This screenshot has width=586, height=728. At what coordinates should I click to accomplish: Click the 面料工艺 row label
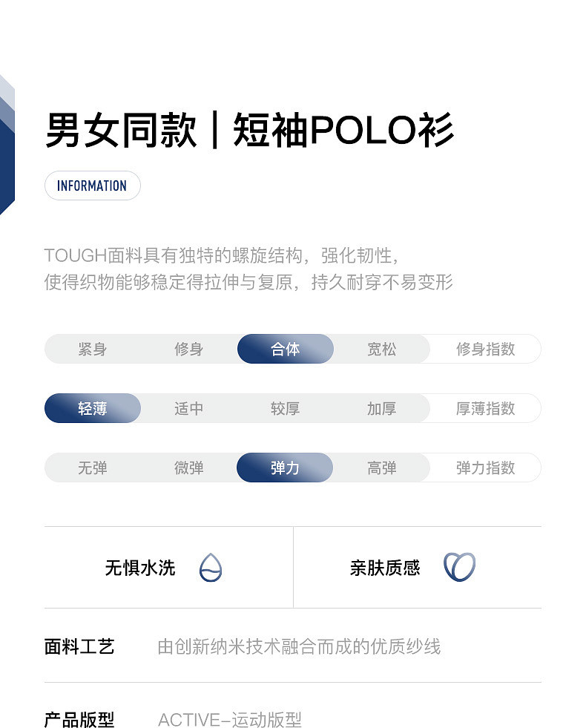click(79, 646)
